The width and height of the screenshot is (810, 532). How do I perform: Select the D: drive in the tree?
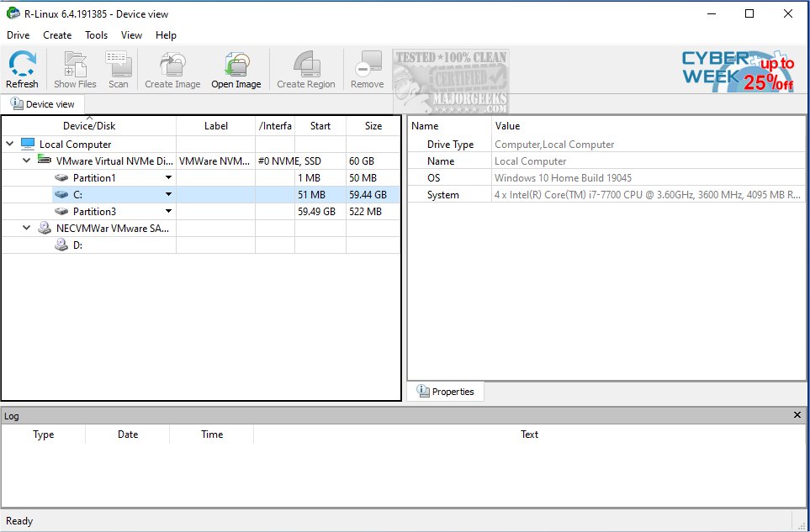(77, 245)
